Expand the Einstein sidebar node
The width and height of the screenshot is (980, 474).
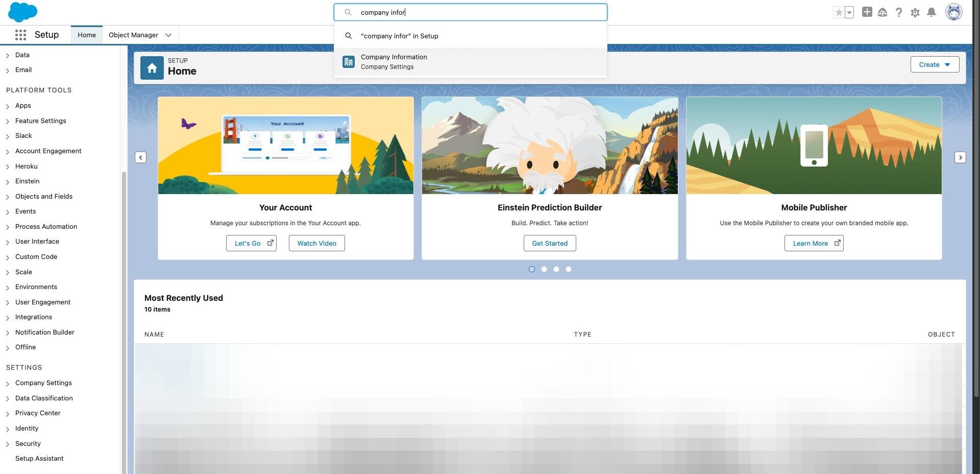[8, 182]
